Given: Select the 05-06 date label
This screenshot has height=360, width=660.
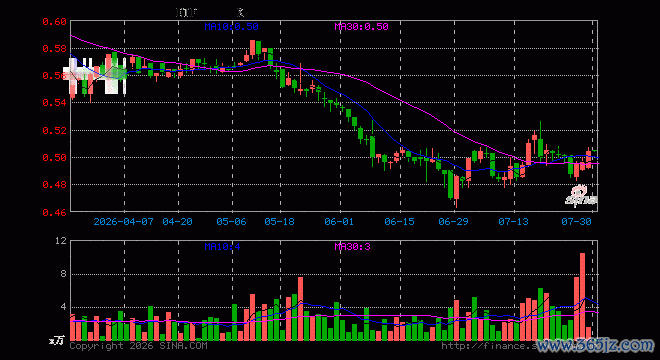Looking at the screenshot, I should 232,221.
